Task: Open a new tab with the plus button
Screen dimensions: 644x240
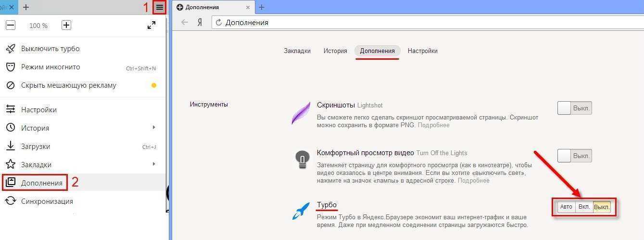Action: (262, 7)
